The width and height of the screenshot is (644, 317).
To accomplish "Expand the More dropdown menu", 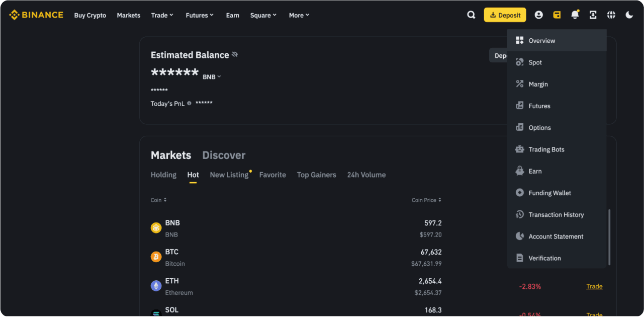I will [x=299, y=15].
